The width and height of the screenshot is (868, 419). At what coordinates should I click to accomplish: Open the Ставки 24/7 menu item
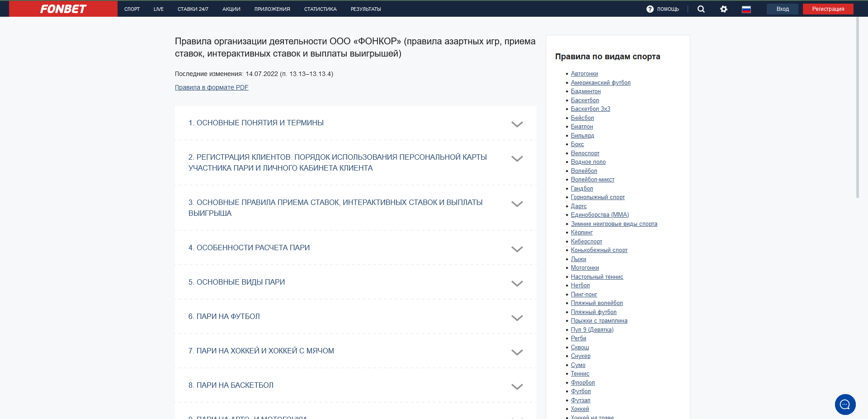click(193, 9)
